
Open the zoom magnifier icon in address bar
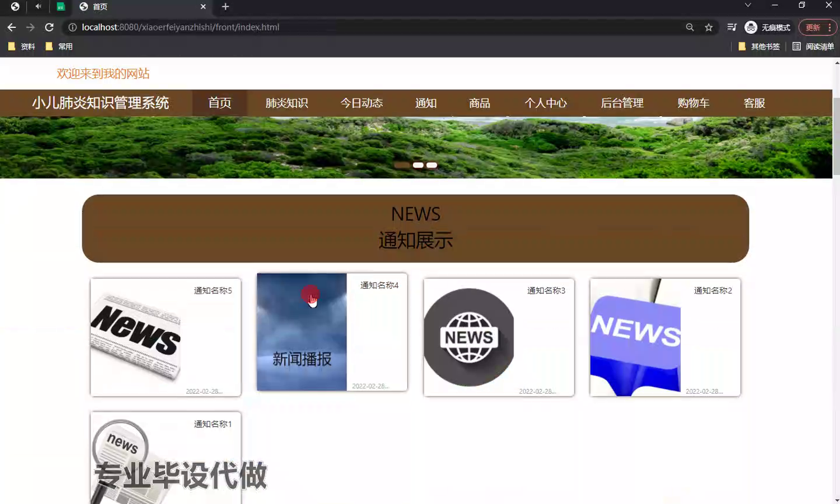point(690,27)
